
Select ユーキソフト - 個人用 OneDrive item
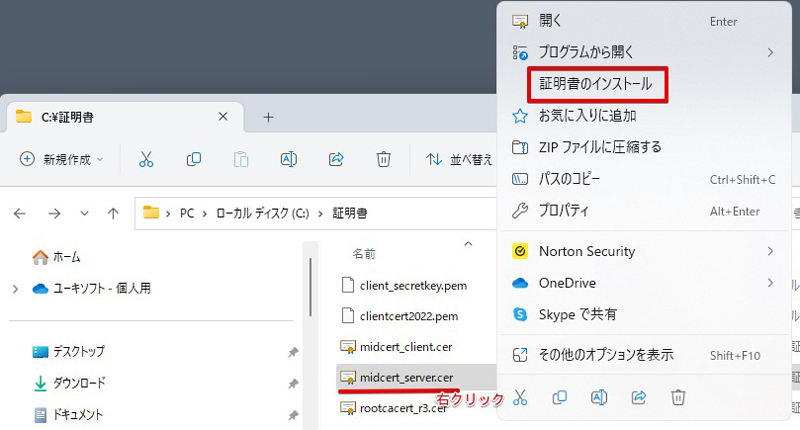[92, 289]
